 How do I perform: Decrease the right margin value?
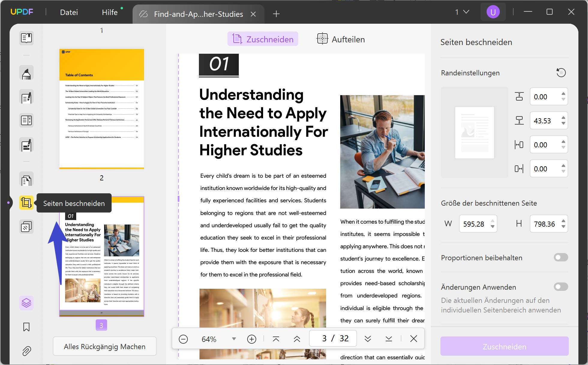click(x=563, y=171)
